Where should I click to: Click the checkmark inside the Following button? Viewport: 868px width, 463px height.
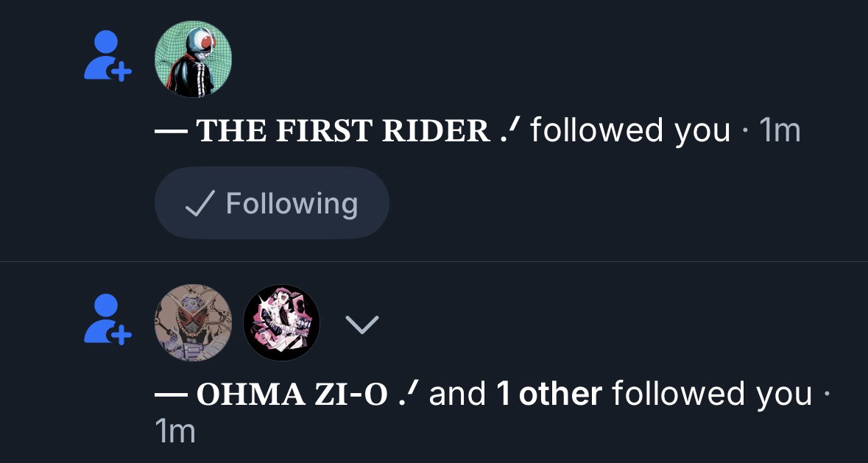200,203
